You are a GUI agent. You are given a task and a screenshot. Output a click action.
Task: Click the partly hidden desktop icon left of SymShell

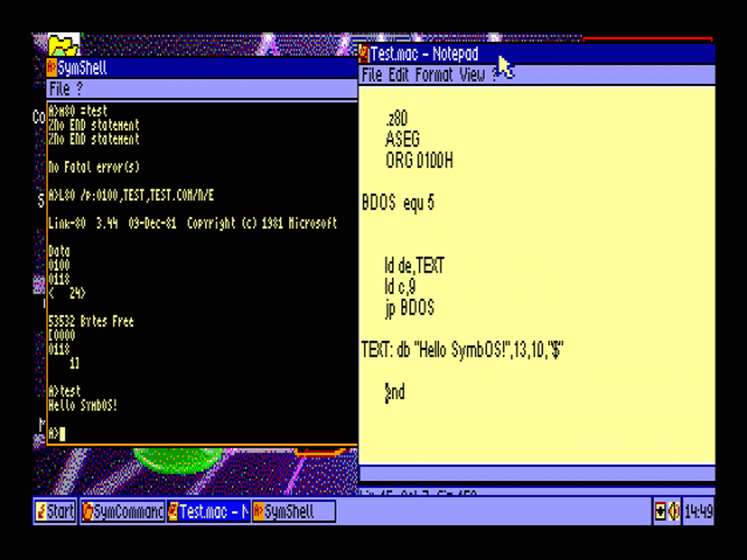(x=39, y=285)
